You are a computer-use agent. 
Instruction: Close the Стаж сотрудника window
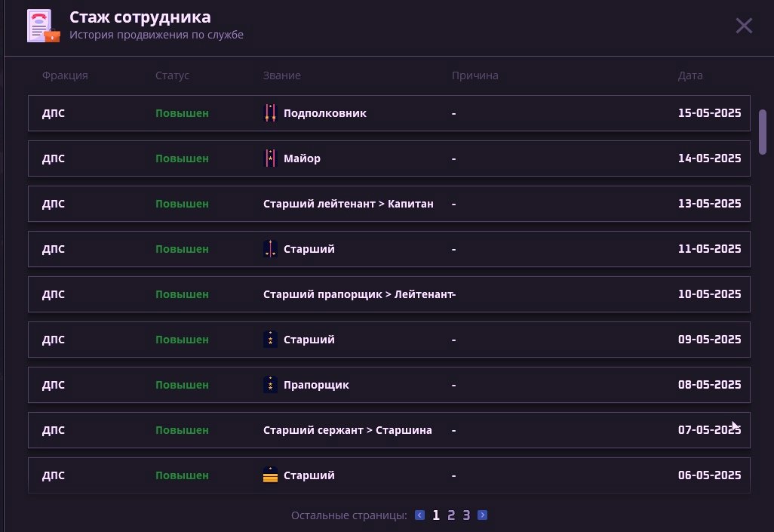click(744, 26)
